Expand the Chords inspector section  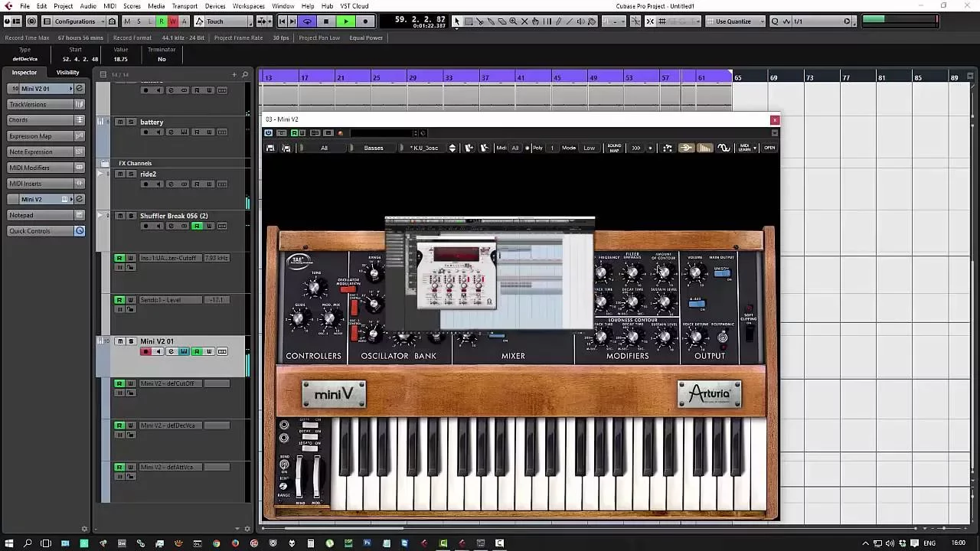click(x=46, y=120)
